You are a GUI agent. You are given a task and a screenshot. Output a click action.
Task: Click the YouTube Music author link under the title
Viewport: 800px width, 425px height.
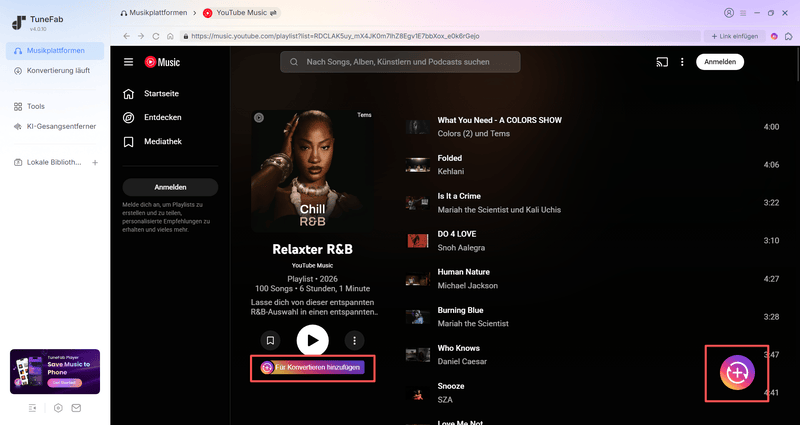[312, 265]
